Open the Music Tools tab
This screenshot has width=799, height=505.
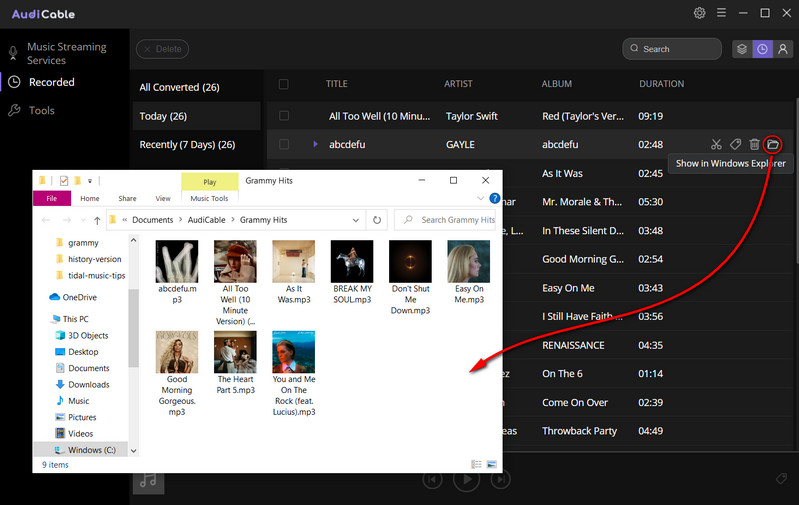pyautogui.click(x=209, y=198)
